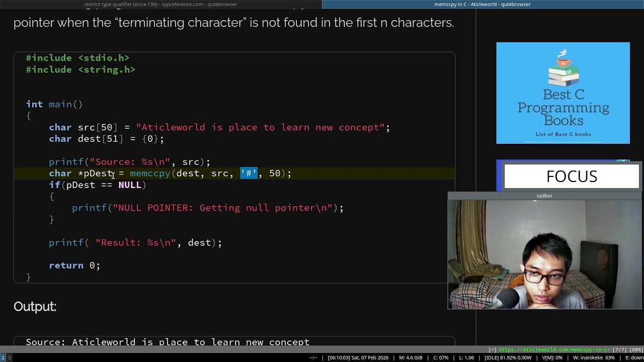Image resolution: width=644 pixels, height=362 pixels.
Task: Click the highlighted '#' character in the code
Action: click(249, 173)
